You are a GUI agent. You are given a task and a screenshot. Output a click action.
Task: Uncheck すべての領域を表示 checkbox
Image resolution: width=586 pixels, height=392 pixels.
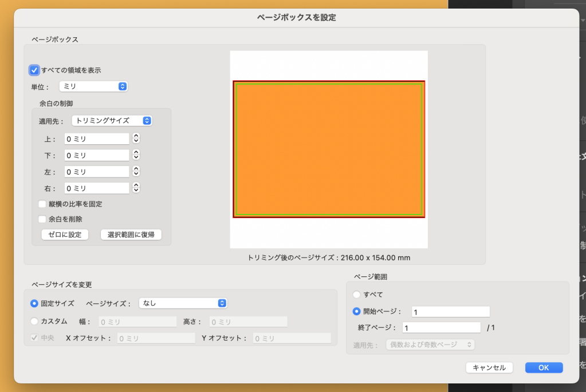(34, 70)
